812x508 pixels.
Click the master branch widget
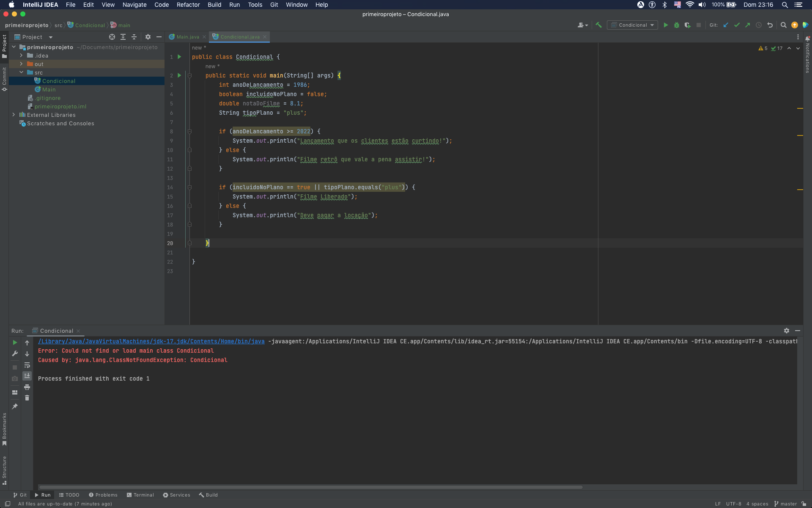(x=785, y=504)
